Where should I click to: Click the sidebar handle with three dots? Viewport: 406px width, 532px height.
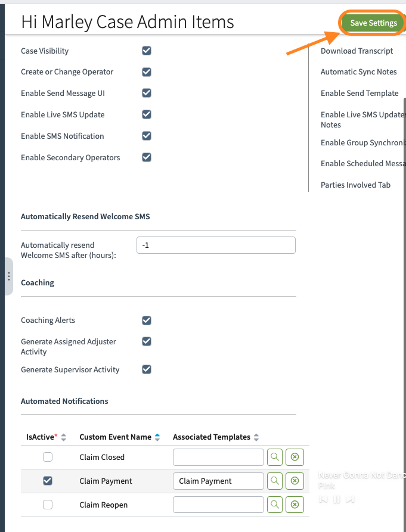(8, 276)
